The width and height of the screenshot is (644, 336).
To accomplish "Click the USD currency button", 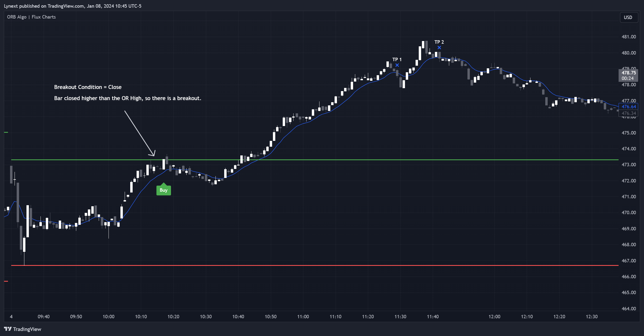I will (629, 17).
